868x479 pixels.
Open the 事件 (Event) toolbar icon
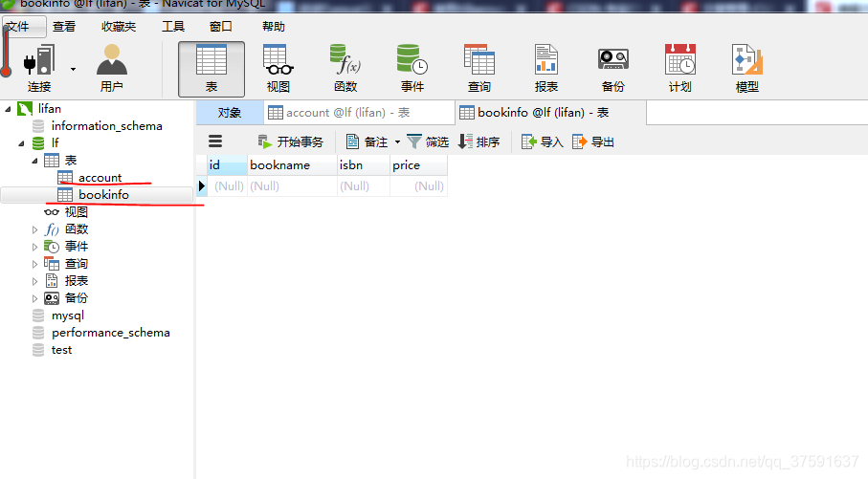point(412,69)
